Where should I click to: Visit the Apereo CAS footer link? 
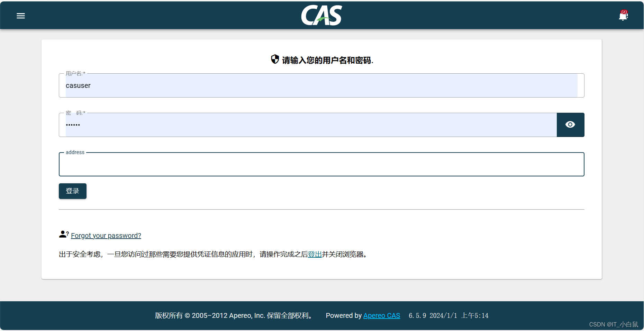(x=381, y=315)
